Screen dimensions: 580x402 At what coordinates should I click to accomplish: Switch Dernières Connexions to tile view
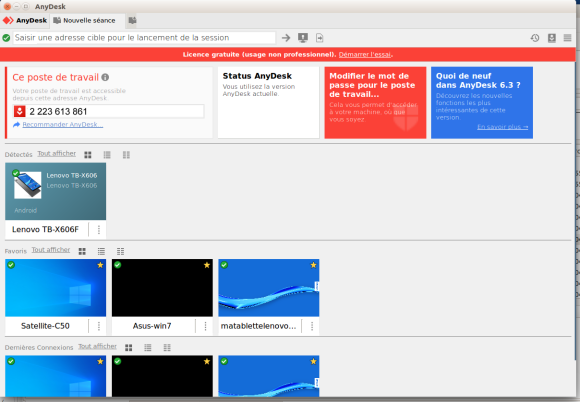(x=128, y=348)
